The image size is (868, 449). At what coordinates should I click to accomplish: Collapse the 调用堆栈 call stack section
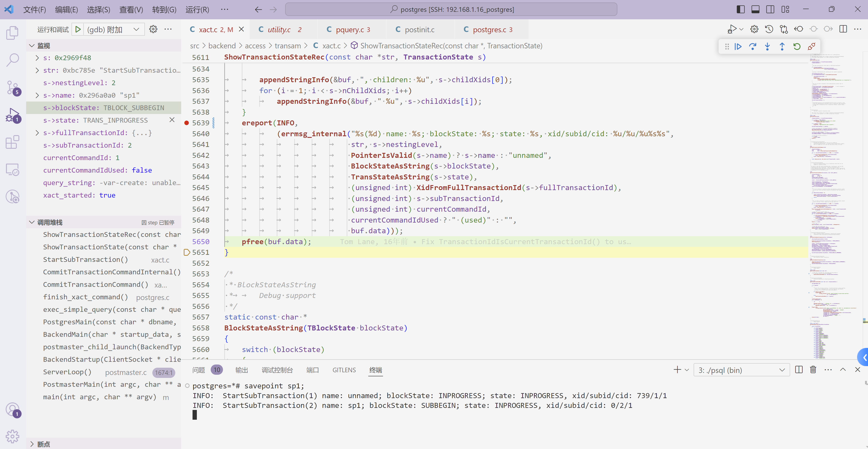[32, 223]
